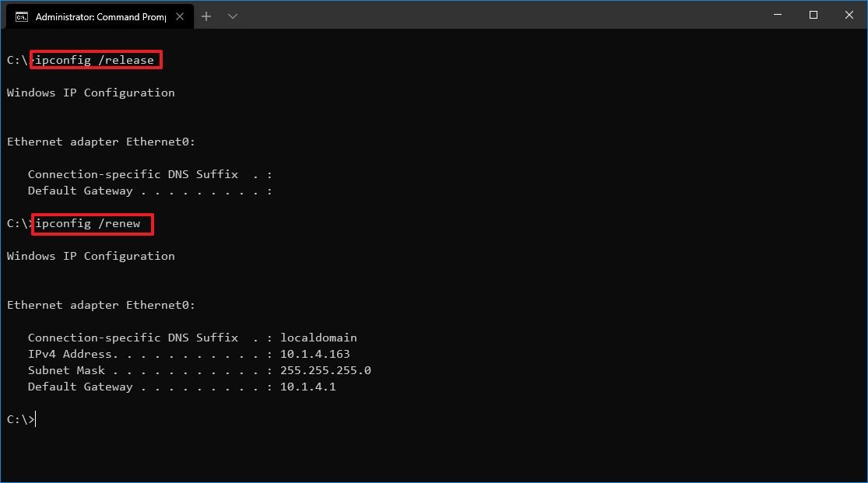Click the blinking cursor at the C:\> prompt
868x483 pixels.
click(34, 418)
